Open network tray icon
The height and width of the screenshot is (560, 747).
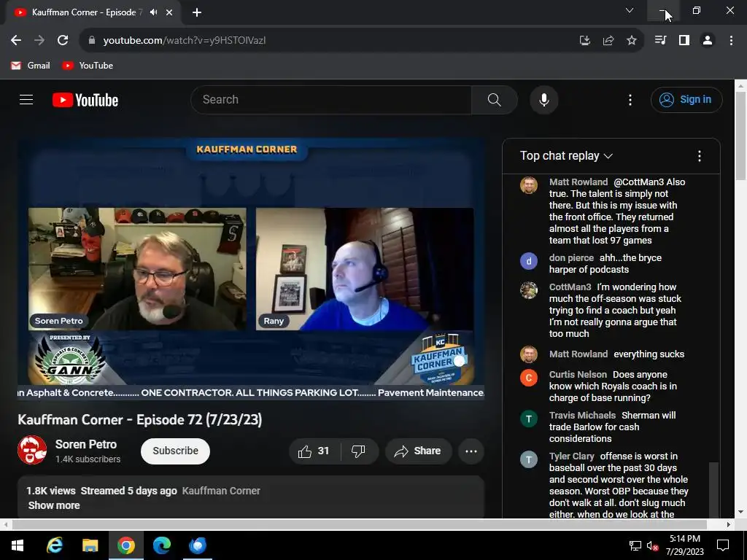coord(635,545)
